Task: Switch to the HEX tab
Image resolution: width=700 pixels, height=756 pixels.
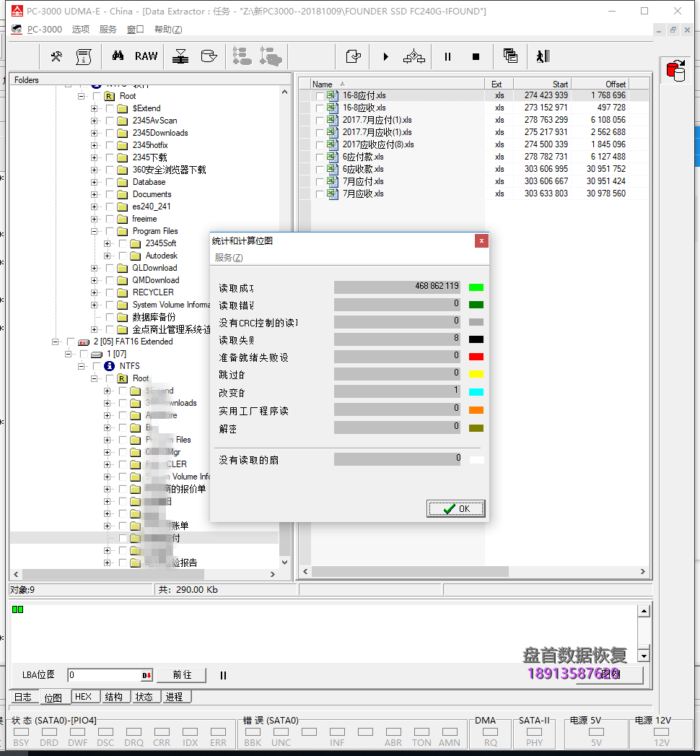Action: click(x=84, y=696)
